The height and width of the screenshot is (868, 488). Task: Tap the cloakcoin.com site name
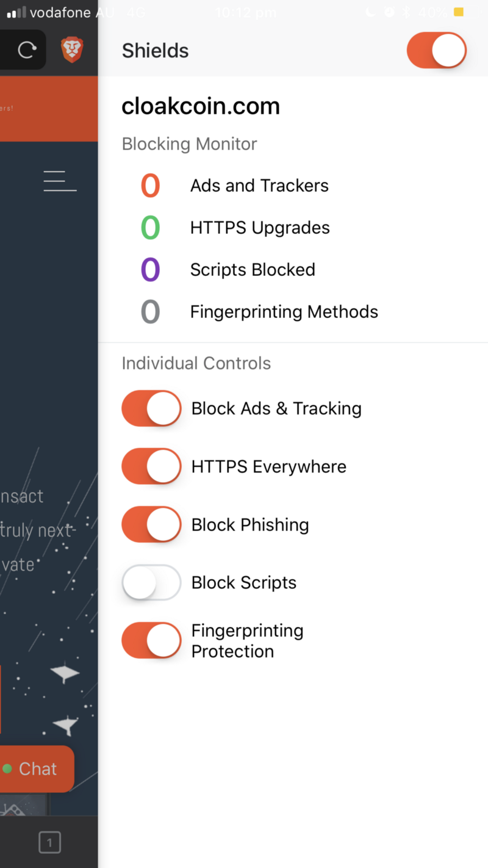coord(201,106)
